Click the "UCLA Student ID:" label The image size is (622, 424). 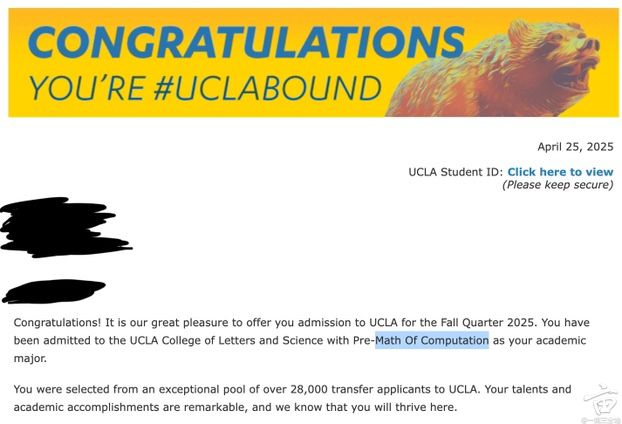(455, 172)
